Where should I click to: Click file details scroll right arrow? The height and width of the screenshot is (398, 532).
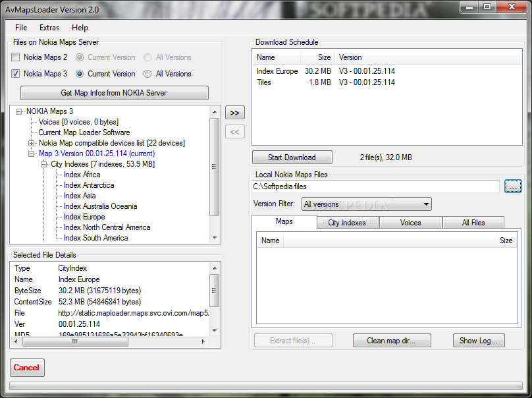pyautogui.click(x=203, y=341)
